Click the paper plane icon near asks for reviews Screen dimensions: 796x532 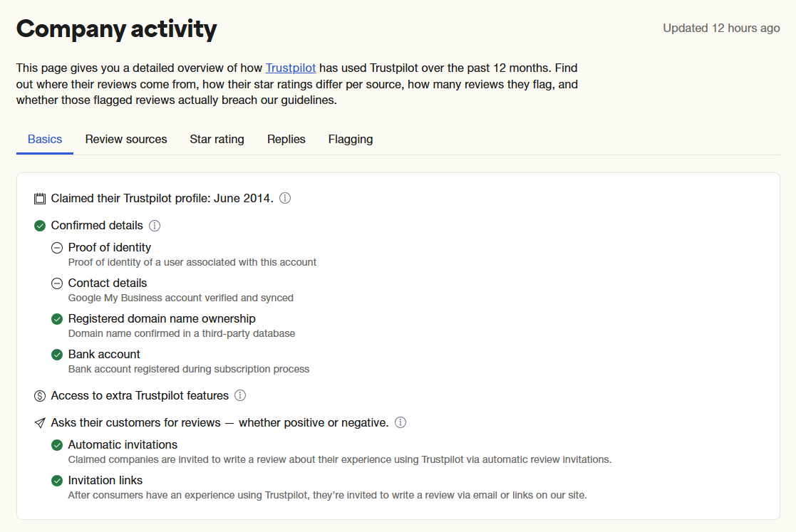point(40,422)
